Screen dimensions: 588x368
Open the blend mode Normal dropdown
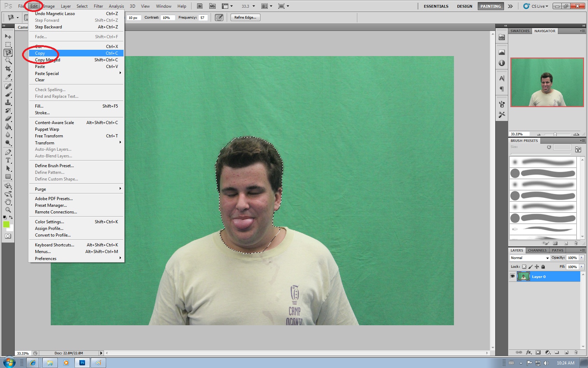pyautogui.click(x=530, y=258)
